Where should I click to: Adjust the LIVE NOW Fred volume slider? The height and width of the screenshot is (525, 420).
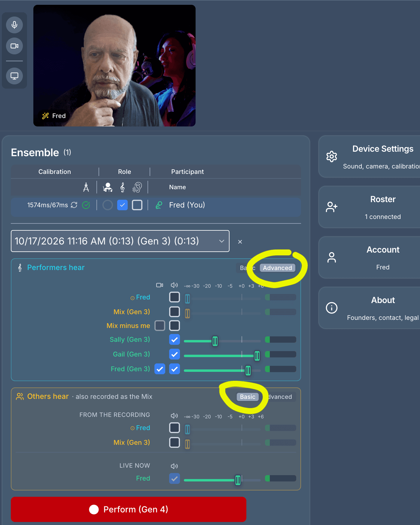pos(238,480)
